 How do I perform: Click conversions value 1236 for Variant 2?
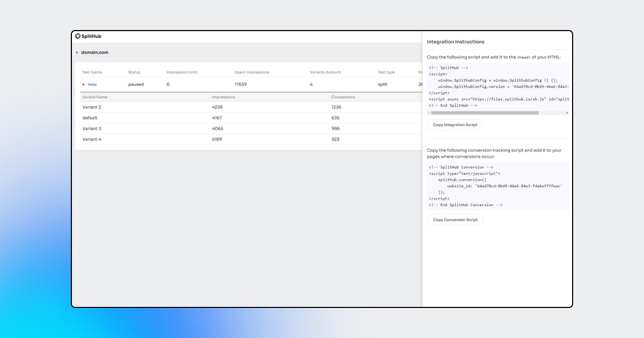(x=336, y=107)
